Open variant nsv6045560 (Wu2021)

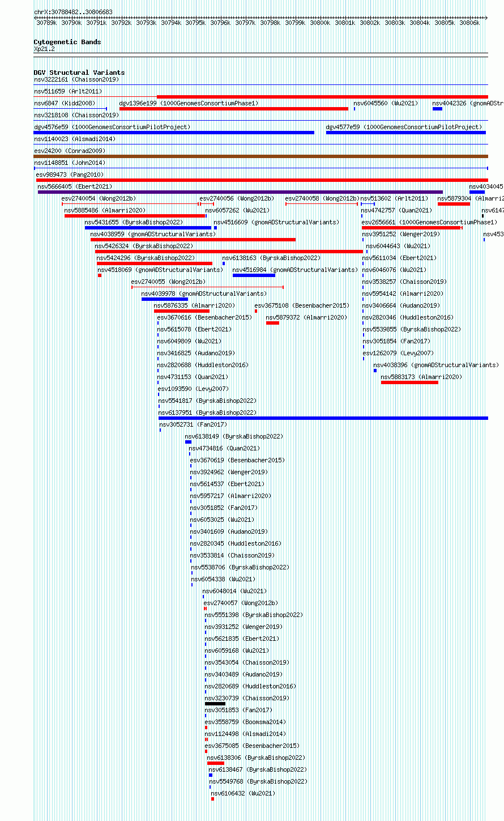[386, 104]
